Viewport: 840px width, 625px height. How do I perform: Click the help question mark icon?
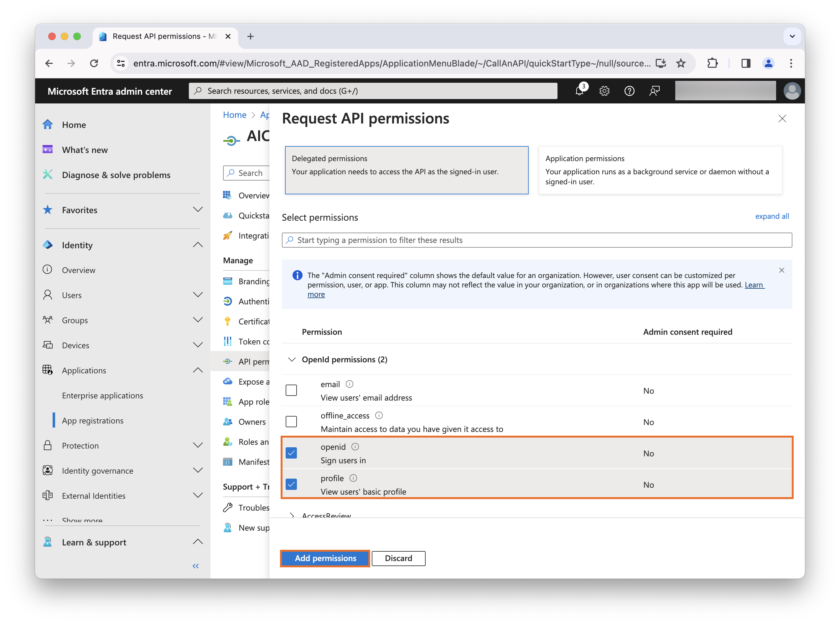[x=630, y=91]
